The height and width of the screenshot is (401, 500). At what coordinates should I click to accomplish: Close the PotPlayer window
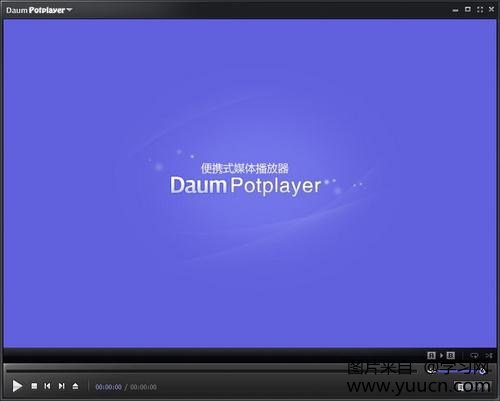click(x=491, y=10)
